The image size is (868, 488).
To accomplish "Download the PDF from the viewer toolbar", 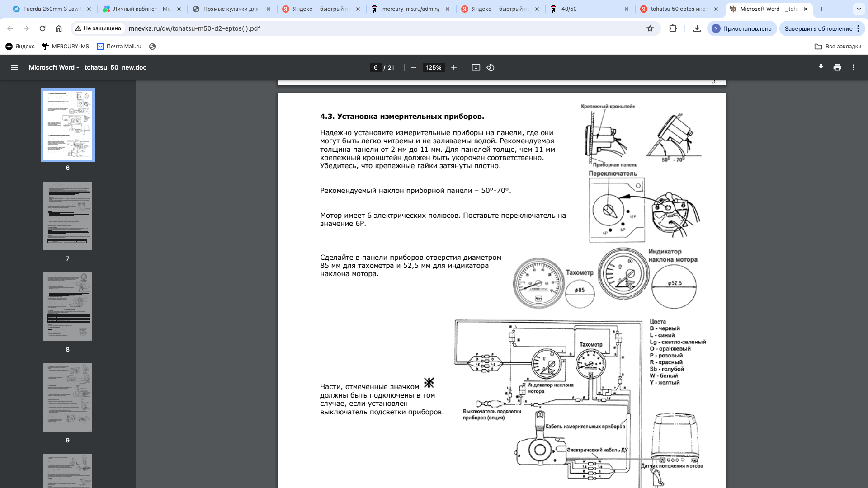I will coord(821,67).
